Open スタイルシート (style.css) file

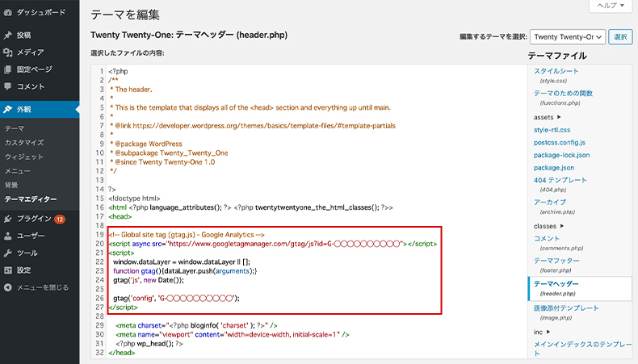tap(556, 71)
